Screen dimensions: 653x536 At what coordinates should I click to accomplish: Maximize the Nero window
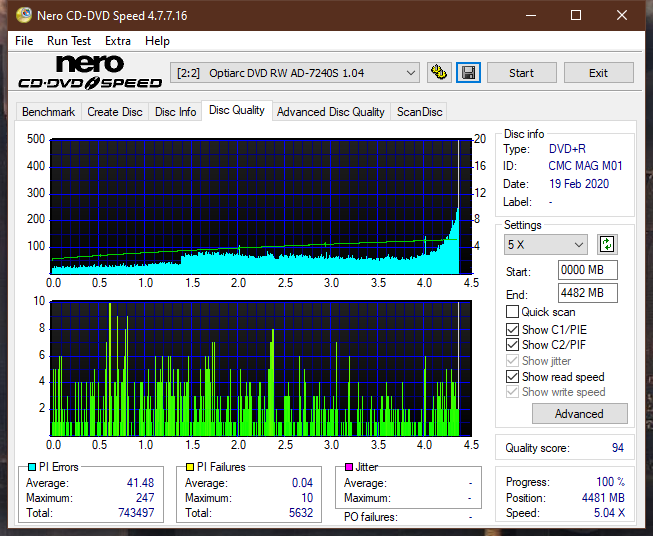click(576, 15)
